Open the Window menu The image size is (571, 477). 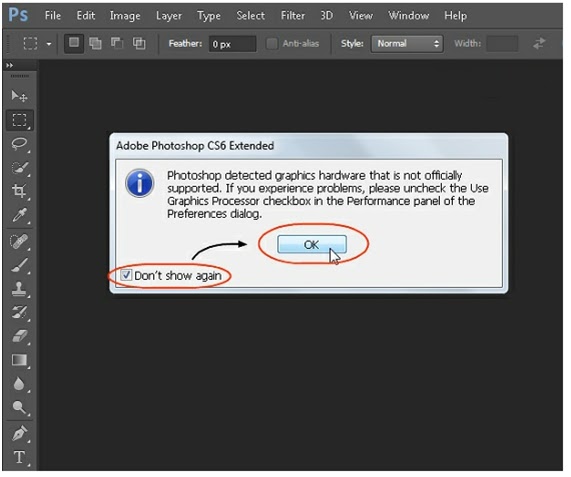[x=408, y=16]
